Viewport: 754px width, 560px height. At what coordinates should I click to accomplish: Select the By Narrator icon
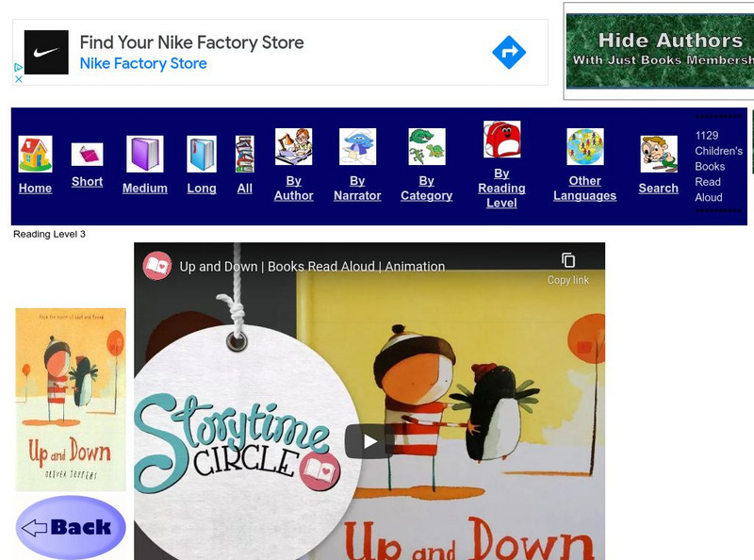point(357,147)
